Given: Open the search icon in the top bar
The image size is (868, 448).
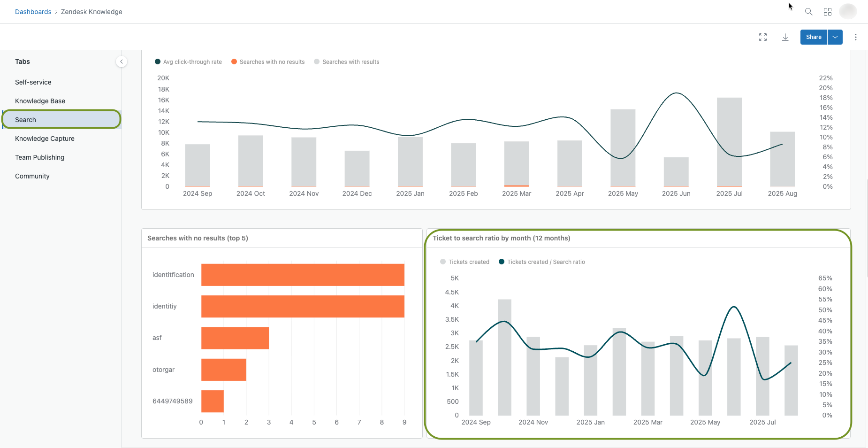Looking at the screenshot, I should 808,11.
